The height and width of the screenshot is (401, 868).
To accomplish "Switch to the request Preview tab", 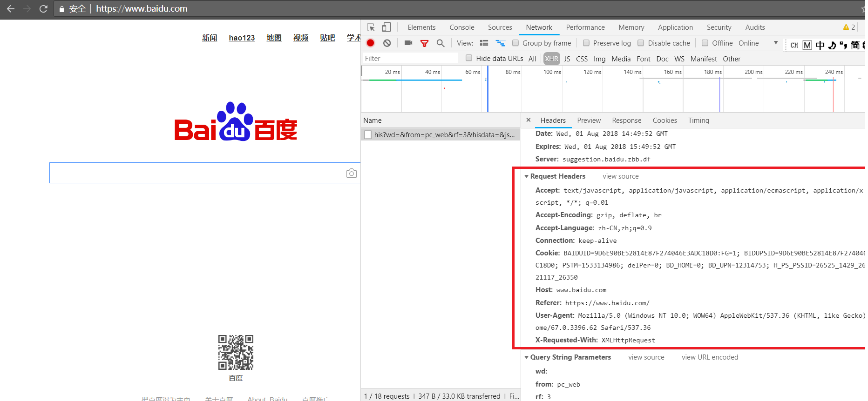I will 589,120.
